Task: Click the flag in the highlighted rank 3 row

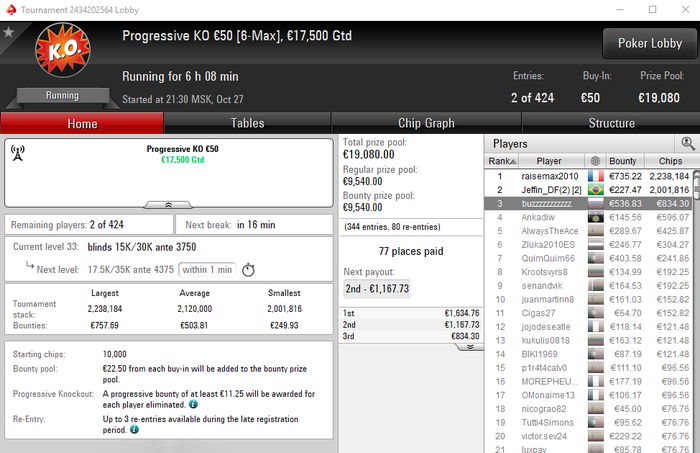Action: 596,204
